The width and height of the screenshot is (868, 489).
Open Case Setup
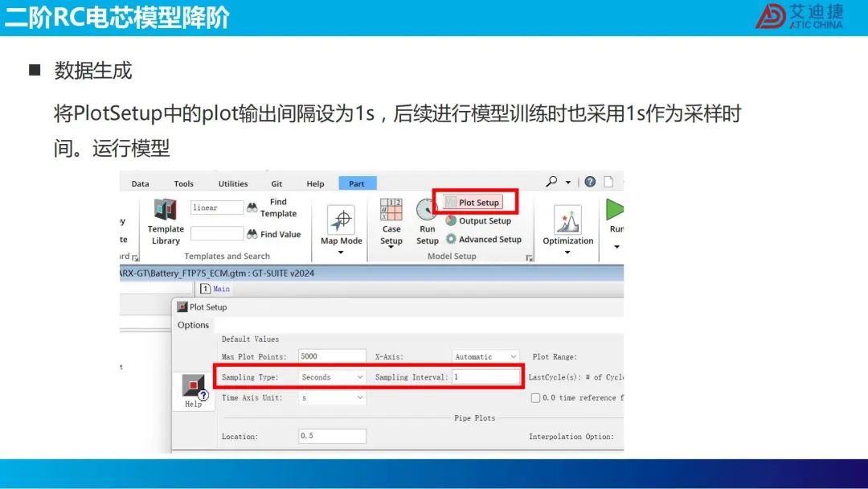coord(391,223)
